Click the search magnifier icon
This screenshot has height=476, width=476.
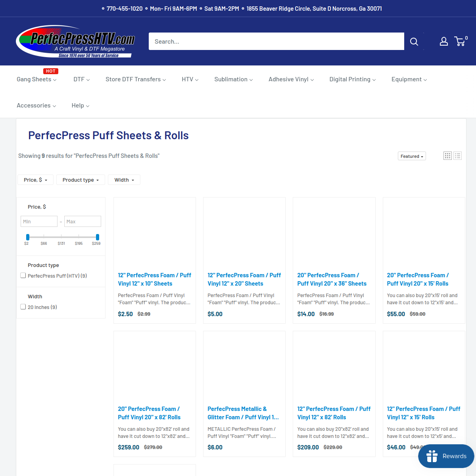(x=414, y=41)
